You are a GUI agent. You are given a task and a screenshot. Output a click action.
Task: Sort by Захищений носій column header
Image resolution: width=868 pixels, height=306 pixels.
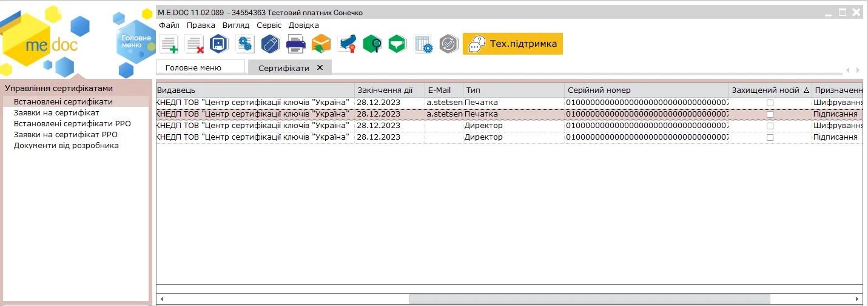point(770,90)
